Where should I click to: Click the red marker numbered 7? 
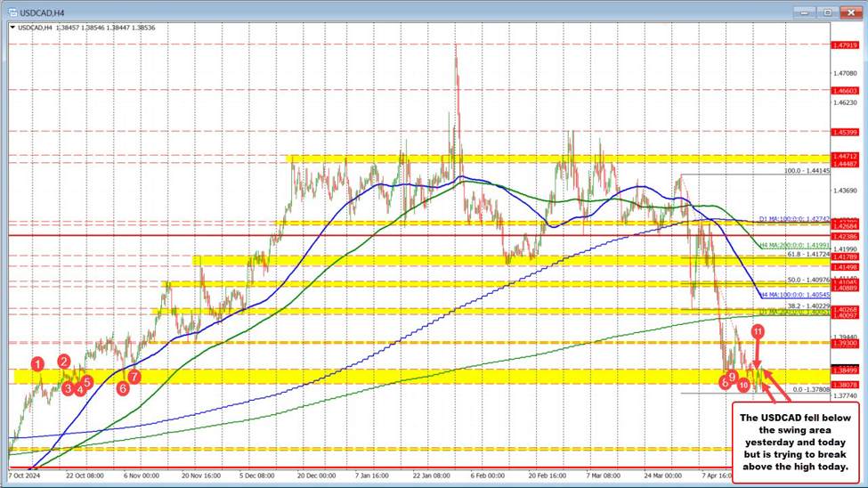(x=134, y=376)
